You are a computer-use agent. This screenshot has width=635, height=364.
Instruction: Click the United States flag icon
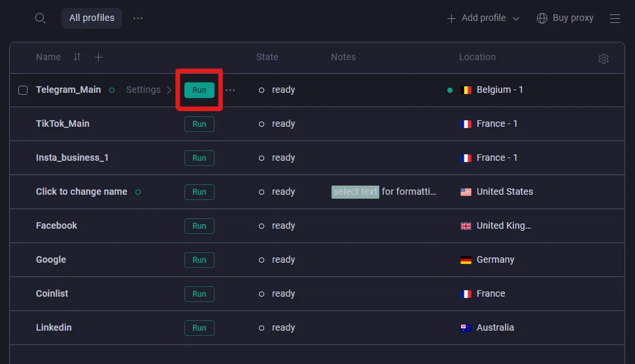click(466, 192)
